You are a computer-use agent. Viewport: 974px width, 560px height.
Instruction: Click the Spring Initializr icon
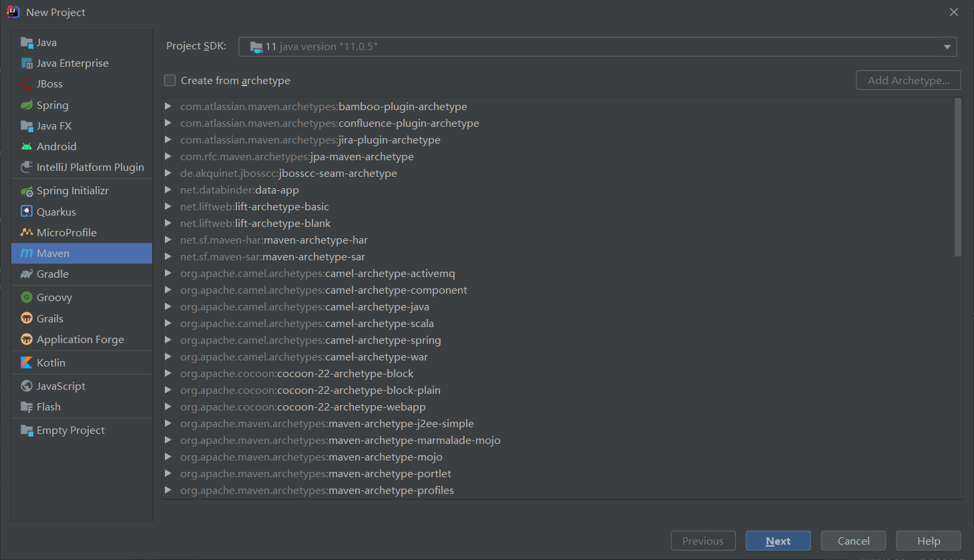[27, 191]
